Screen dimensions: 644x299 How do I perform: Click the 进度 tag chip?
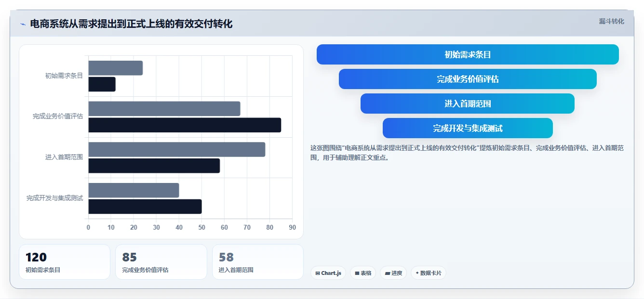click(x=393, y=273)
